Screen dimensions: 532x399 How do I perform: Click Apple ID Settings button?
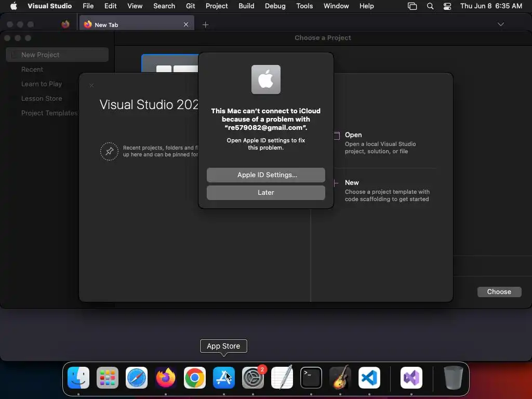(x=265, y=175)
